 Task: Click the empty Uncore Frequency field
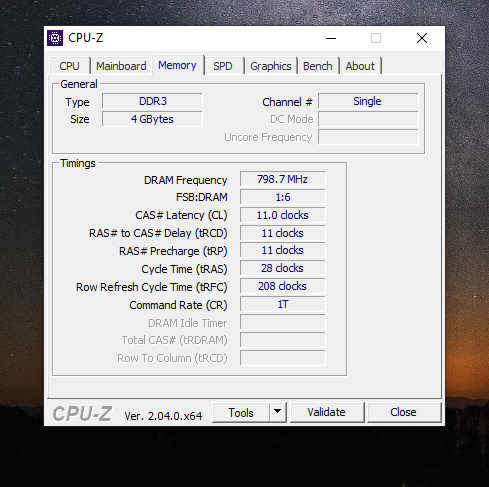coord(368,137)
